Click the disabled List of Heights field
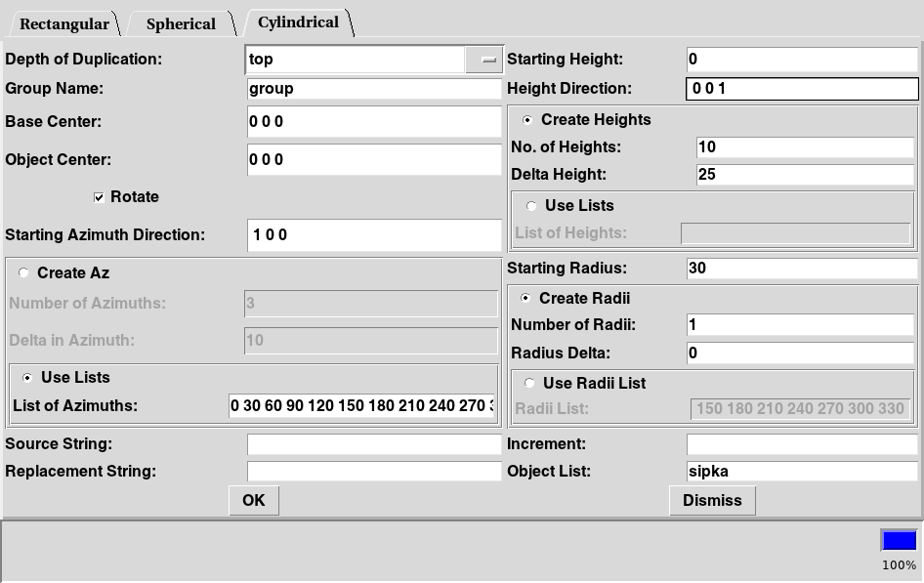 795,233
